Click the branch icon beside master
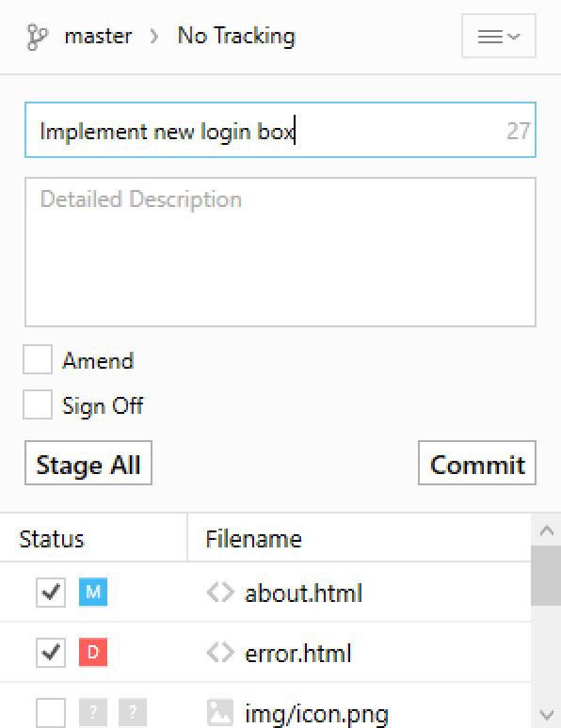 (x=37, y=37)
